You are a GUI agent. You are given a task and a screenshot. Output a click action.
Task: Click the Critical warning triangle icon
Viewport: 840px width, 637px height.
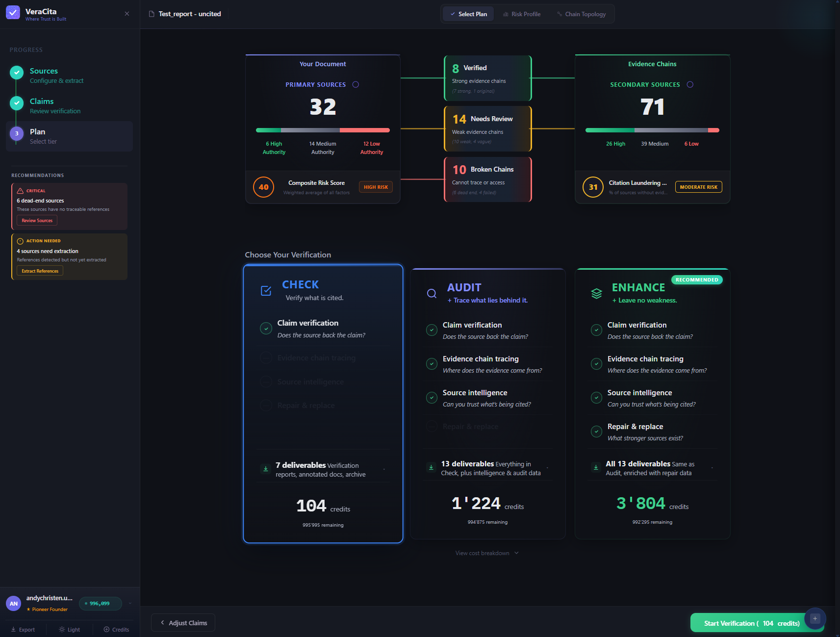(x=20, y=191)
